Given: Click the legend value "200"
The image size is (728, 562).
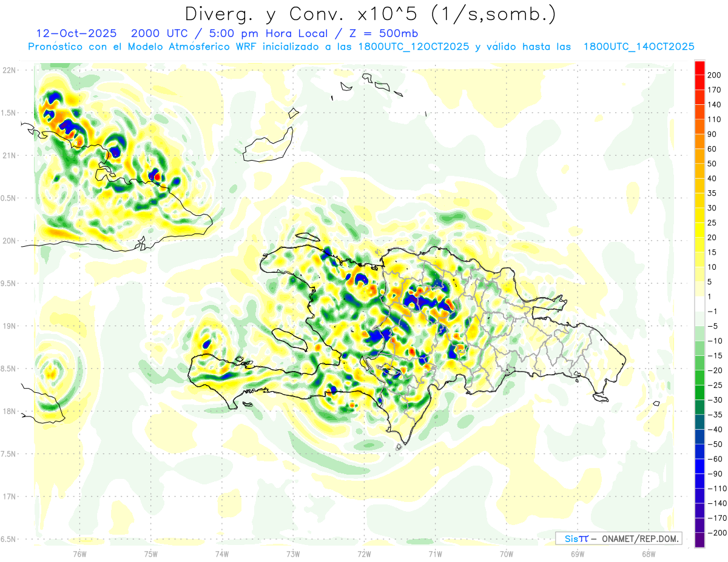Looking at the screenshot, I should click(x=715, y=75).
